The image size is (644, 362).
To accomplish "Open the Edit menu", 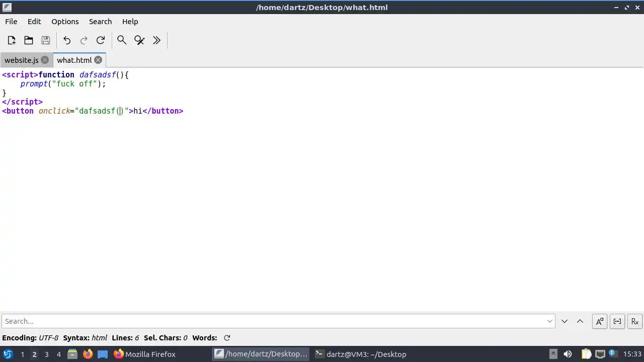I will 34,22.
